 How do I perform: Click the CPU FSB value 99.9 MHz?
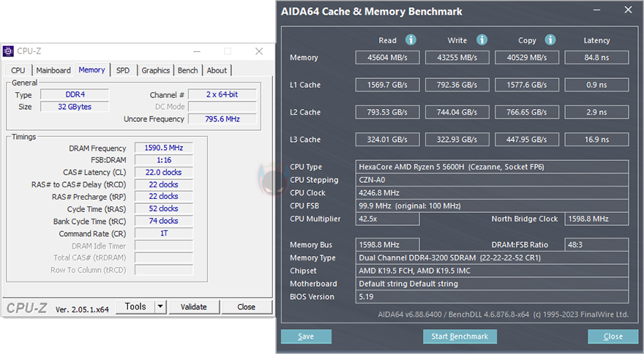(x=492, y=206)
